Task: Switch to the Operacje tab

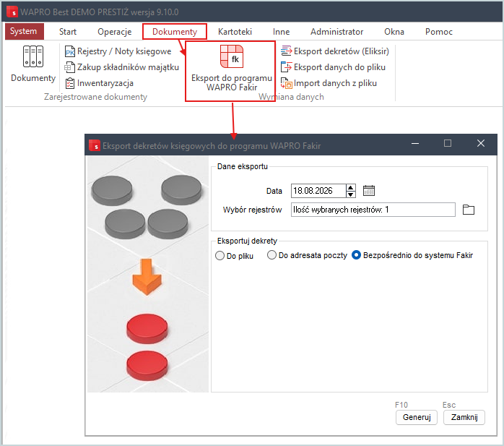Action: click(x=114, y=32)
